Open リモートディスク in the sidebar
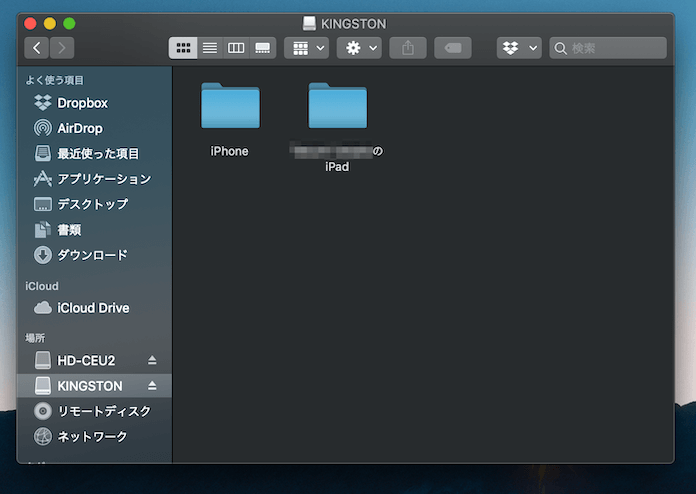Viewport: 696px width, 494px height. tap(94, 411)
